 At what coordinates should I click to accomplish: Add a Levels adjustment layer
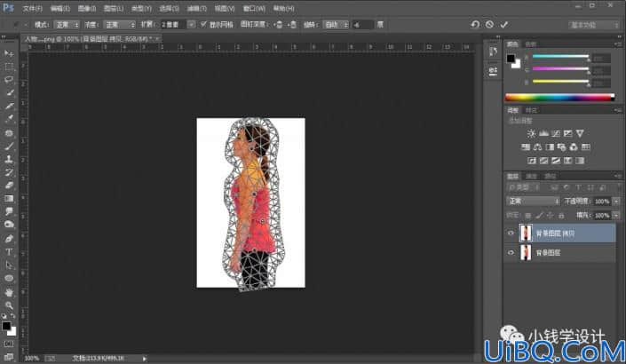[x=543, y=133]
